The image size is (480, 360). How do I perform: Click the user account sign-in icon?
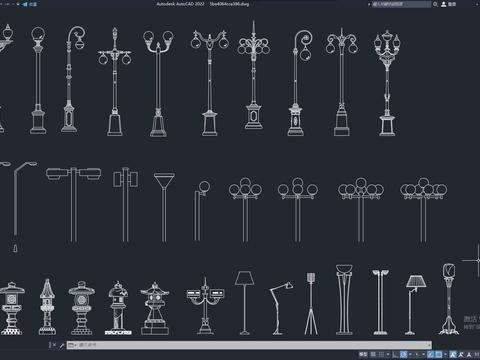(x=444, y=4)
